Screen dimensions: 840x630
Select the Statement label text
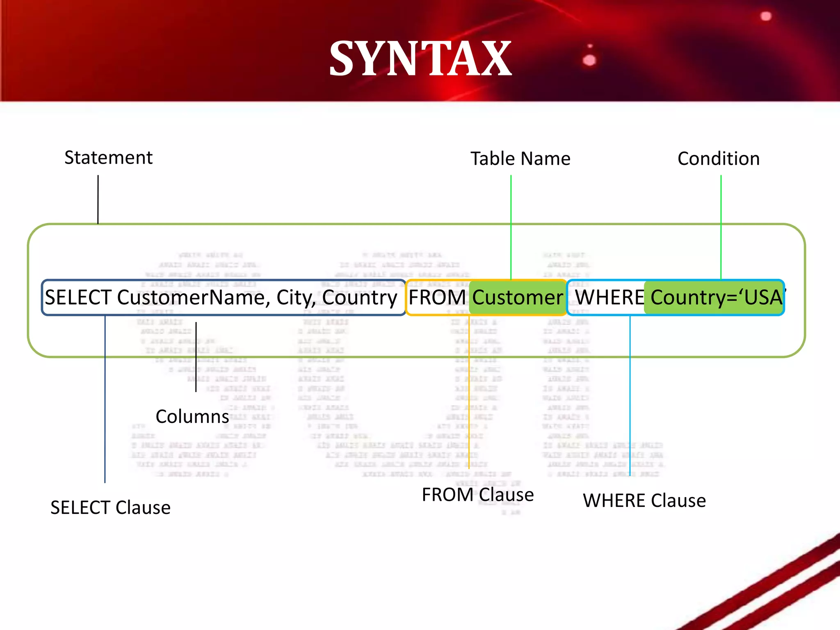(x=108, y=157)
